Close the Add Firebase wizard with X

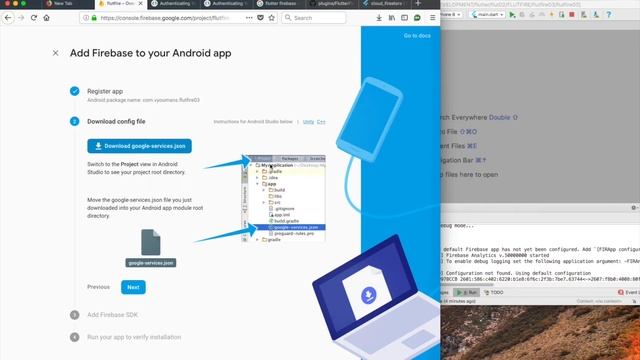[x=56, y=53]
